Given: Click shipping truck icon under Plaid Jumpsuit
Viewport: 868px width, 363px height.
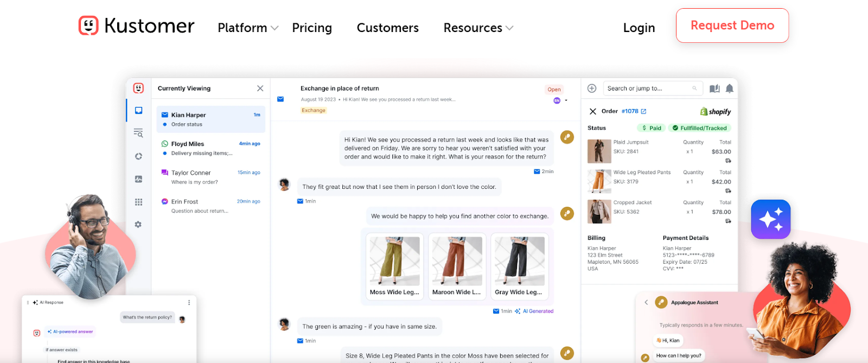Looking at the screenshot, I should coord(728,161).
